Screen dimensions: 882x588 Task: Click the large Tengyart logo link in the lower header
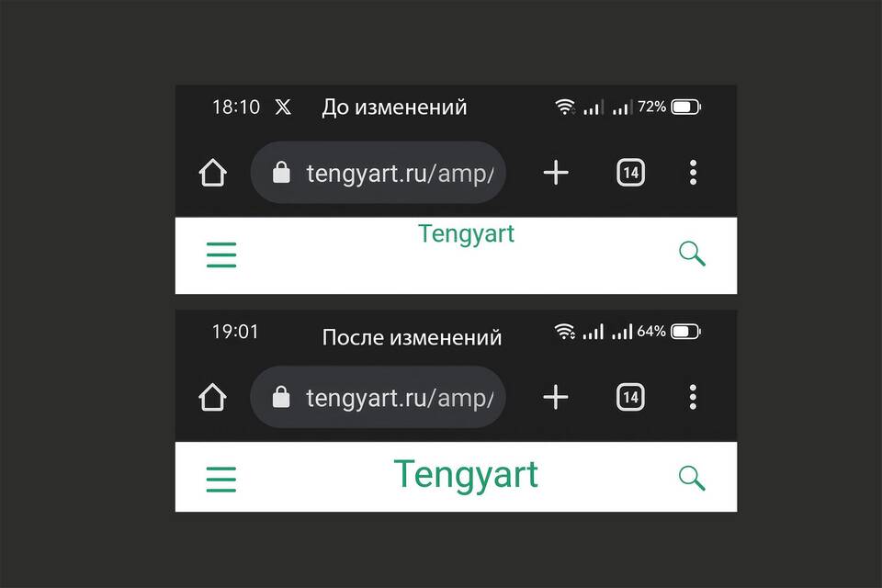(466, 476)
